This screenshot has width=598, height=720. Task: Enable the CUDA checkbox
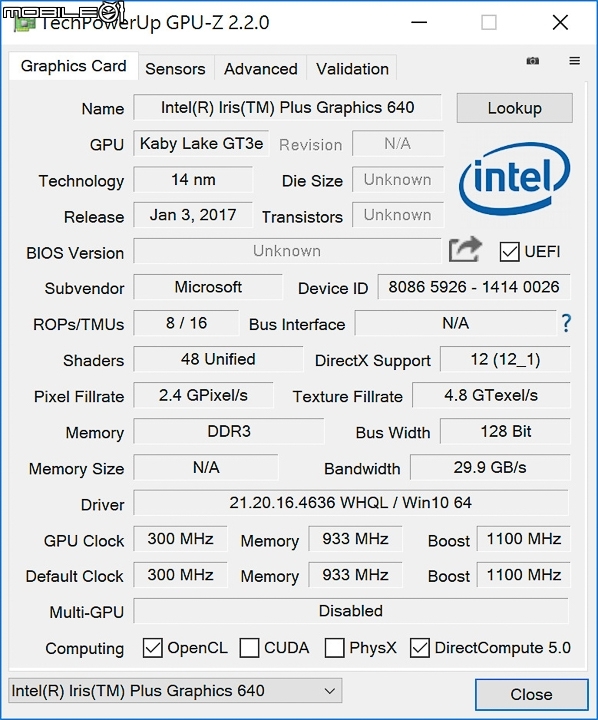(249, 648)
